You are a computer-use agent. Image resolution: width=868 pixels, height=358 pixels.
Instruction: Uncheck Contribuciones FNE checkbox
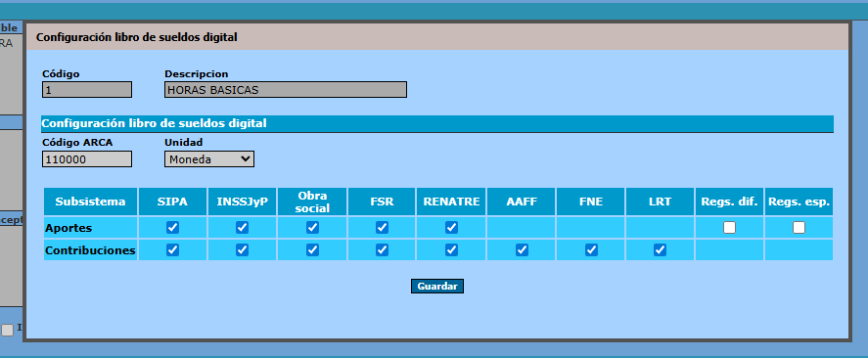coord(591,250)
